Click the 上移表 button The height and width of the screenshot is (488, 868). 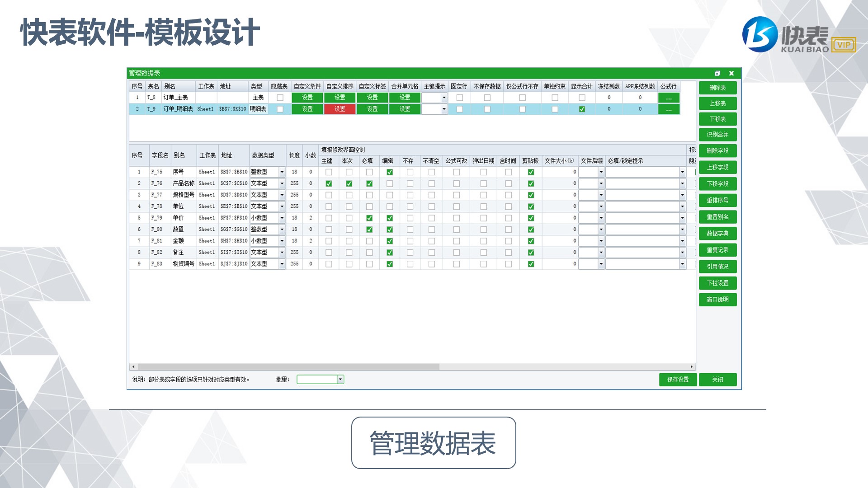click(717, 103)
